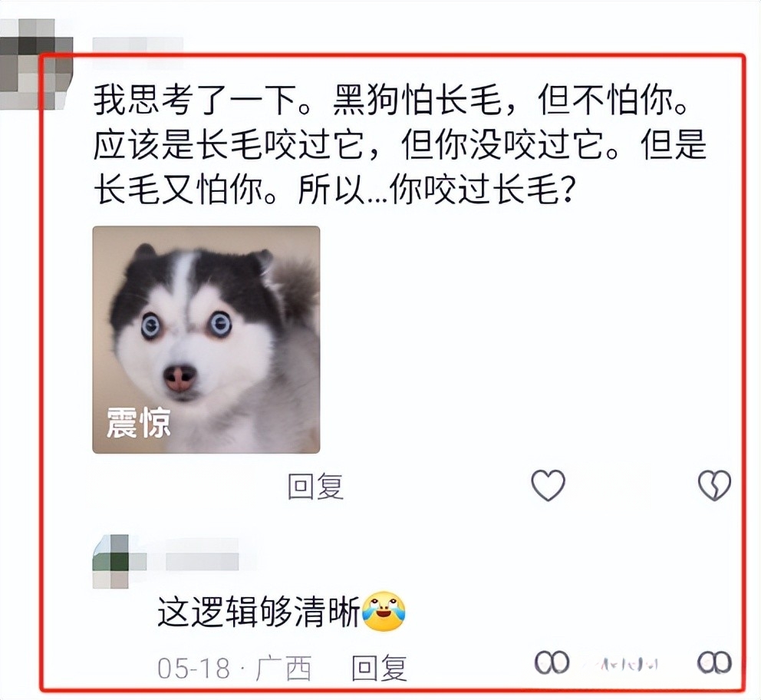This screenshot has height=700, width=761.
Task: Open the shocked husky meme image
Action: (206, 340)
